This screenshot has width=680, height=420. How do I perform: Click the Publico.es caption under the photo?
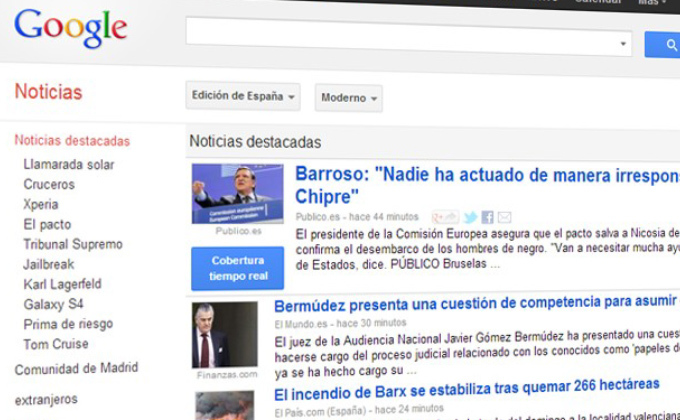pyautogui.click(x=238, y=231)
